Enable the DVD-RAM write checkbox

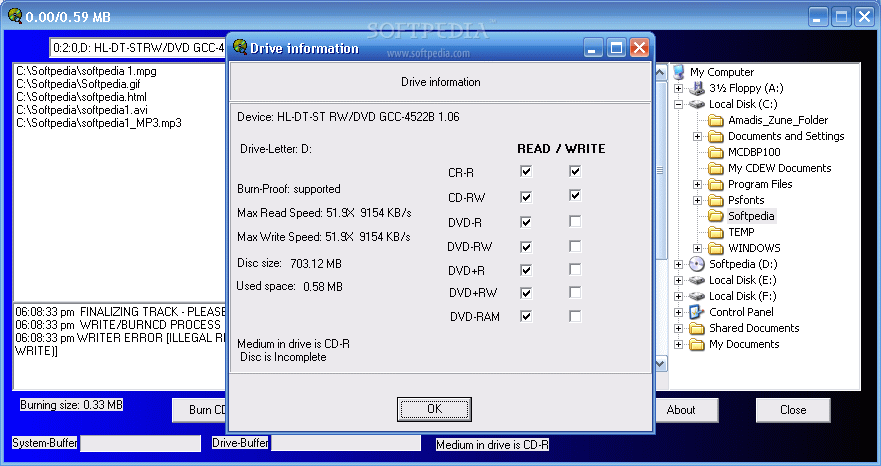tap(575, 316)
